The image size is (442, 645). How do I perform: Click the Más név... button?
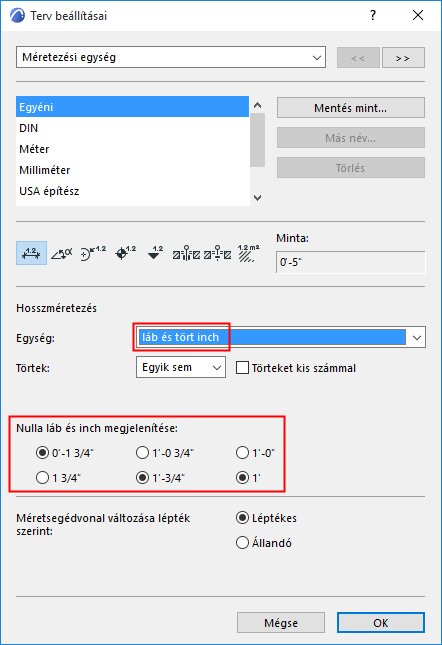click(351, 138)
